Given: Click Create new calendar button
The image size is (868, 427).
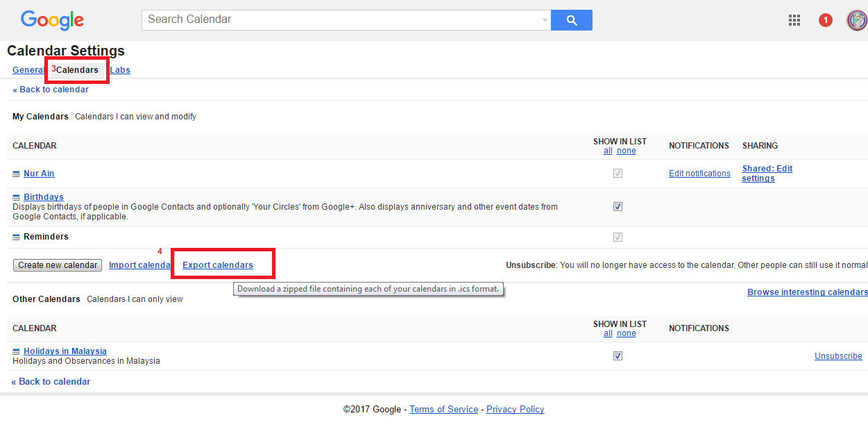Looking at the screenshot, I should point(58,265).
